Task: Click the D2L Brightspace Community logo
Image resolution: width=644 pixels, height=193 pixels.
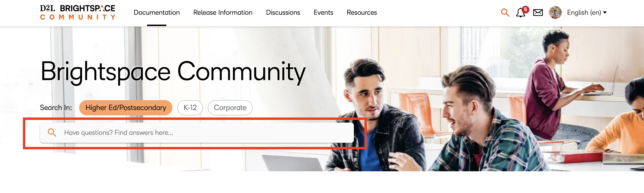Action: pos(77,12)
